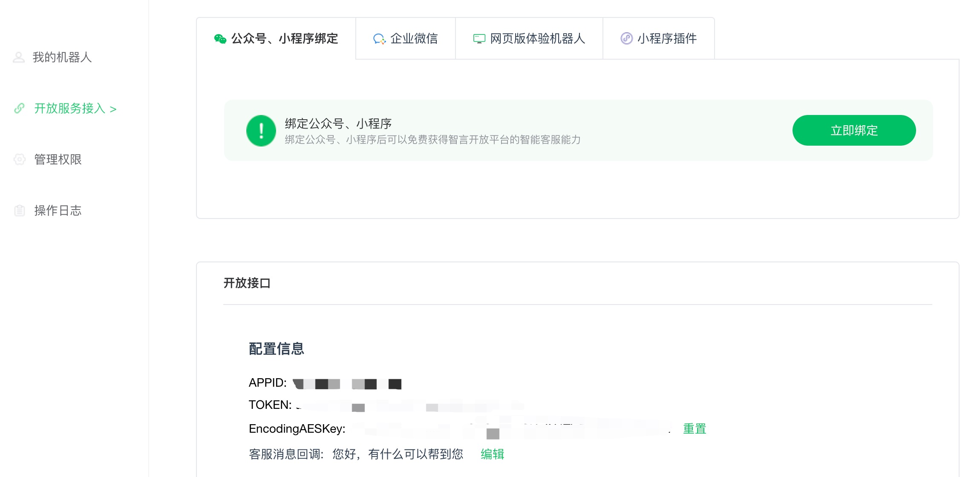980x477 pixels.
Task: Click the link icon beside 开放服务接入
Action: tap(19, 108)
